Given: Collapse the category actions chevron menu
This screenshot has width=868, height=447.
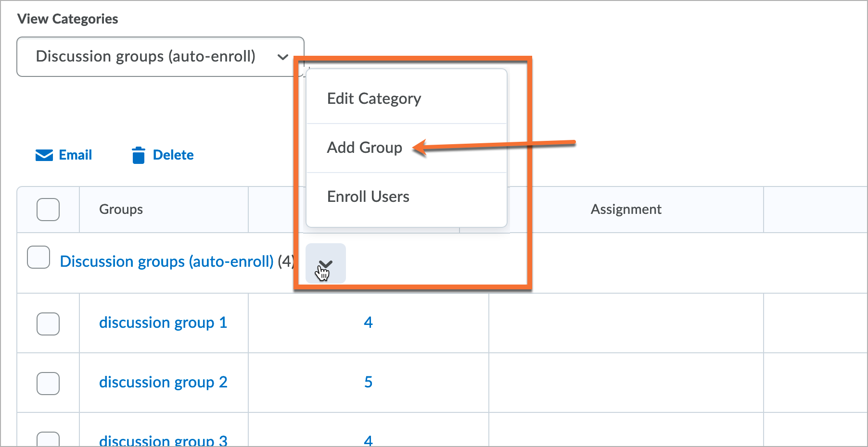Looking at the screenshot, I should 326,263.
